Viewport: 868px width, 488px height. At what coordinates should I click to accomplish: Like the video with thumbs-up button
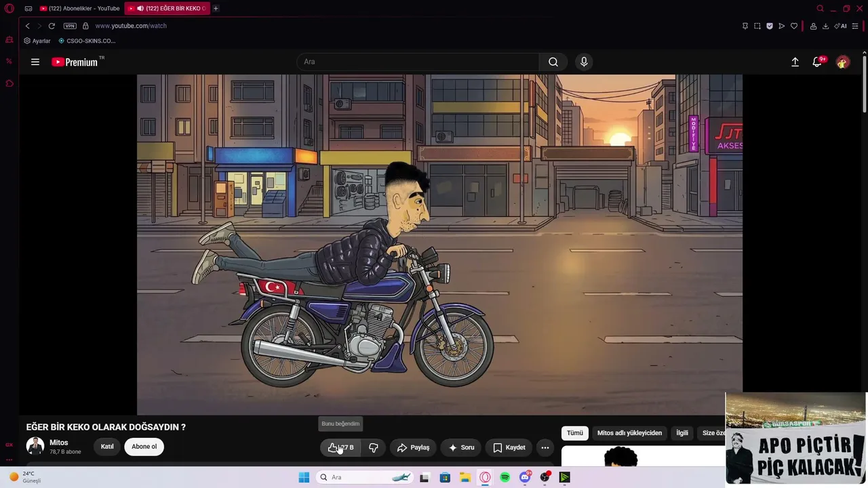point(340,447)
